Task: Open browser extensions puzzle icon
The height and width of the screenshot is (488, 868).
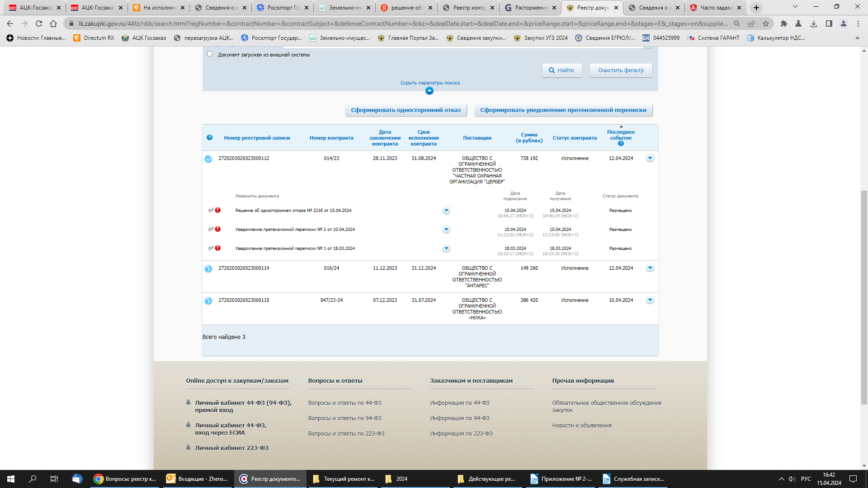Action: tap(784, 23)
